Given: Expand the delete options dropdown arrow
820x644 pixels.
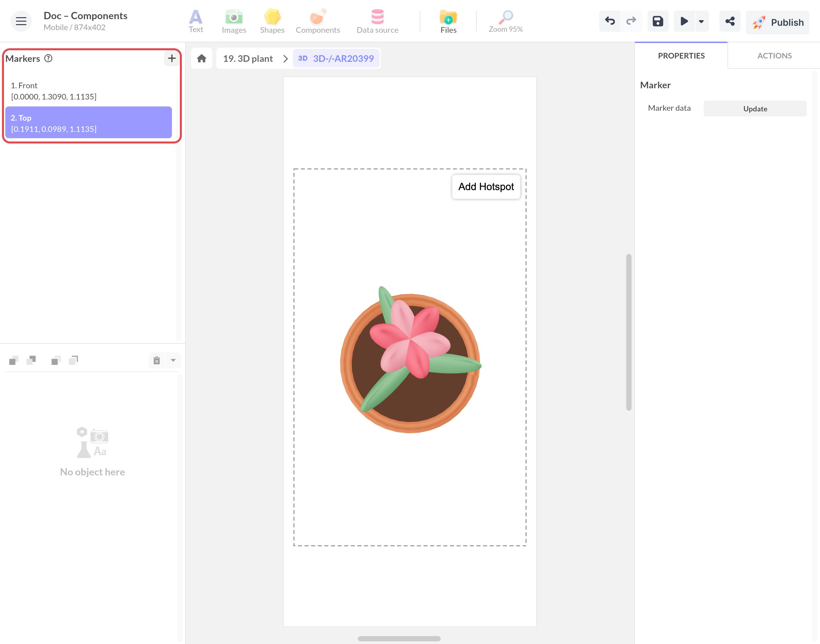Looking at the screenshot, I should coord(174,360).
